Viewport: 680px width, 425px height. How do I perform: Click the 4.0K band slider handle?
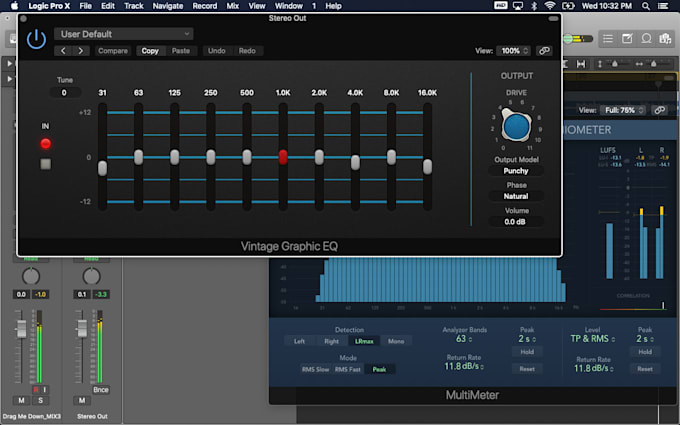[x=355, y=163]
